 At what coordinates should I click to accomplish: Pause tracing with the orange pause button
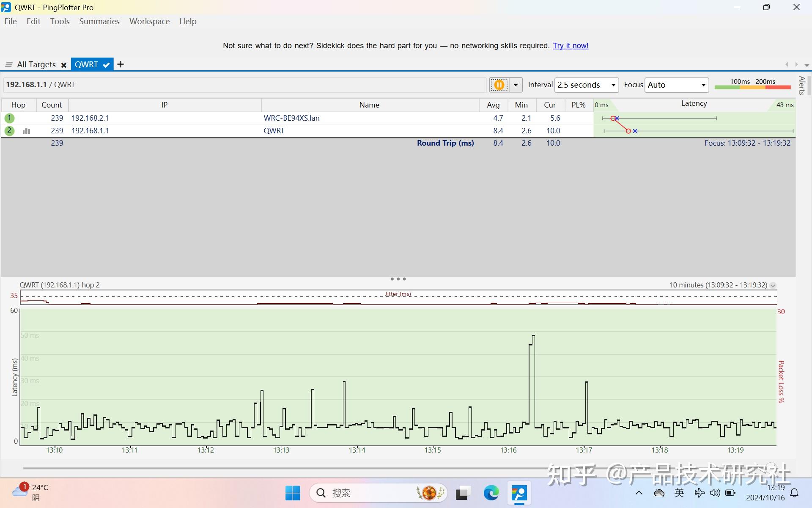[x=499, y=85]
